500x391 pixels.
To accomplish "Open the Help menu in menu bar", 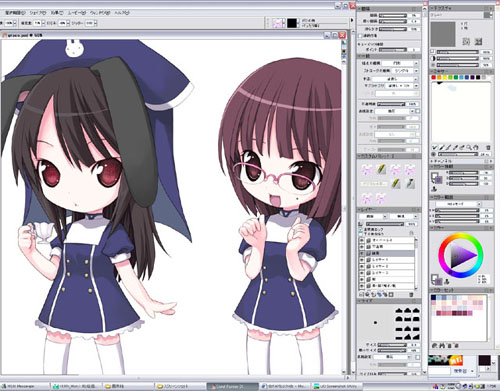I will [122, 13].
